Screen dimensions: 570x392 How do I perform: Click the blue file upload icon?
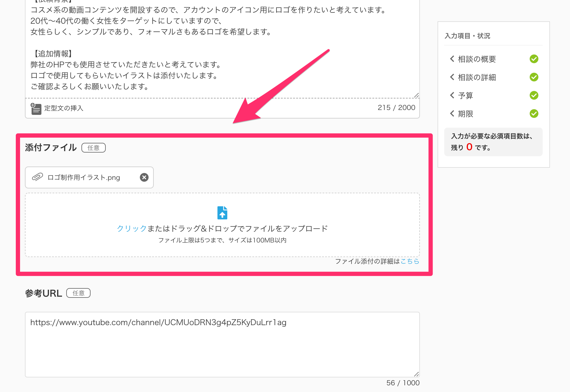[x=222, y=213]
